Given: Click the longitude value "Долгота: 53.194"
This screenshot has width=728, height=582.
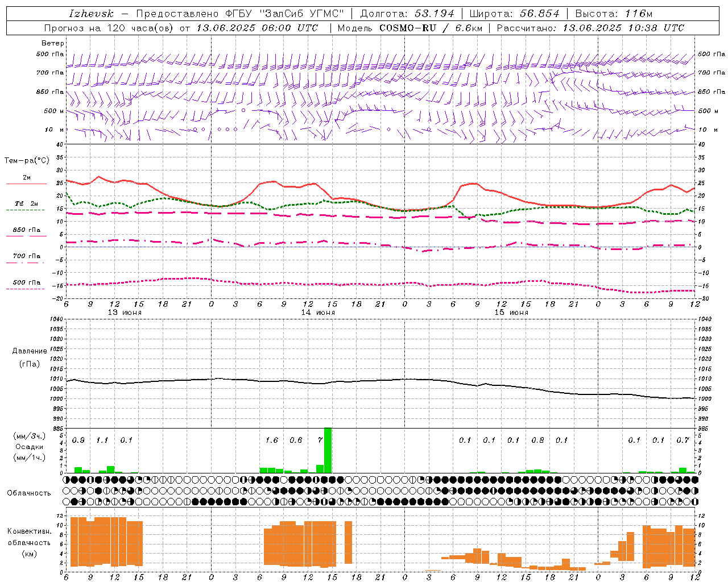Looking at the screenshot, I should tap(407, 14).
